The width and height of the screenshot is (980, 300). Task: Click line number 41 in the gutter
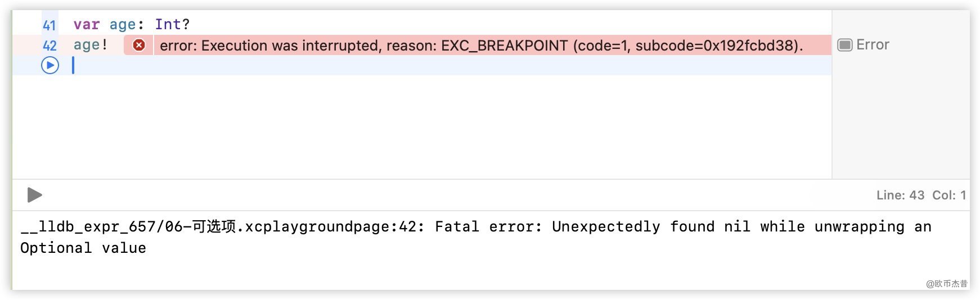(50, 25)
